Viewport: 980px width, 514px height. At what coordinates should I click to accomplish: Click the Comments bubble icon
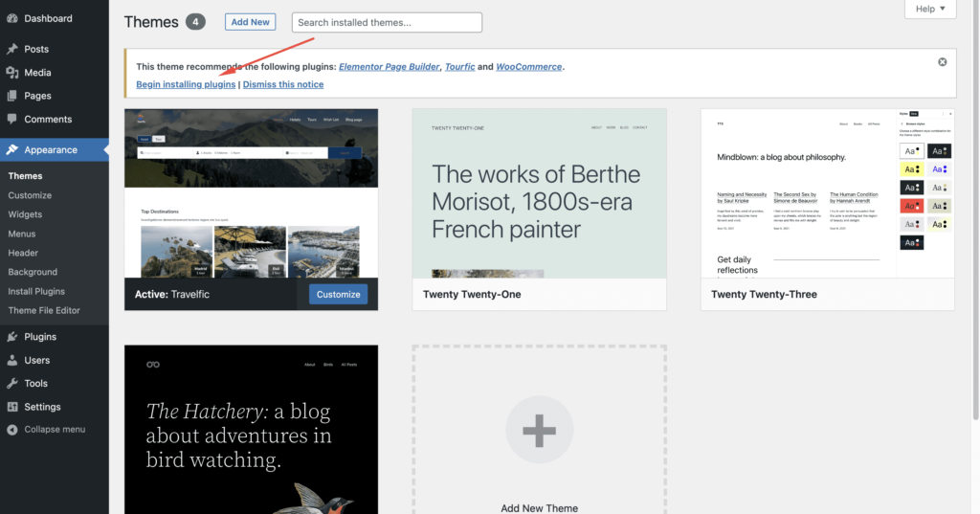[x=11, y=119]
